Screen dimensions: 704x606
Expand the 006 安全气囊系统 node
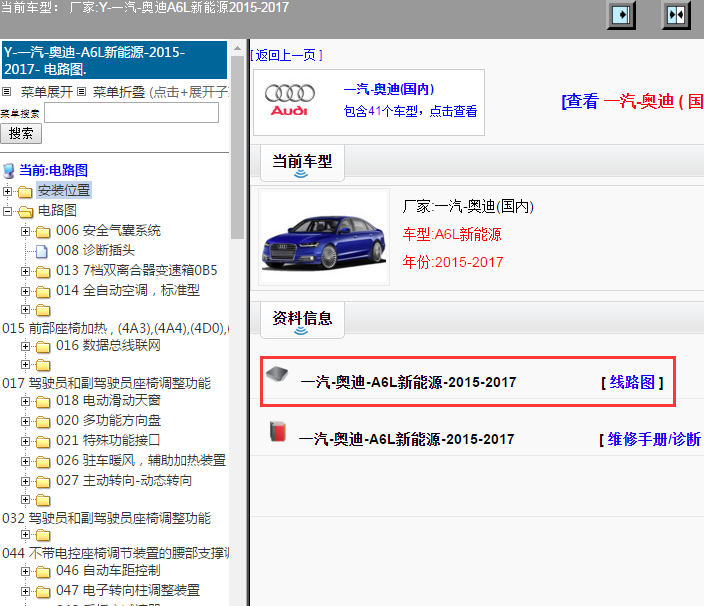coord(26,232)
